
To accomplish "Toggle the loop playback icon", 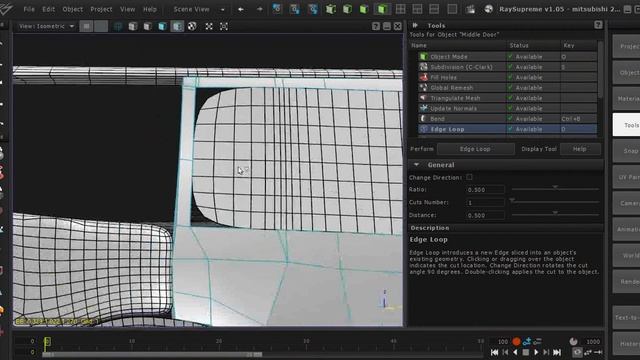I will tap(577, 352).
